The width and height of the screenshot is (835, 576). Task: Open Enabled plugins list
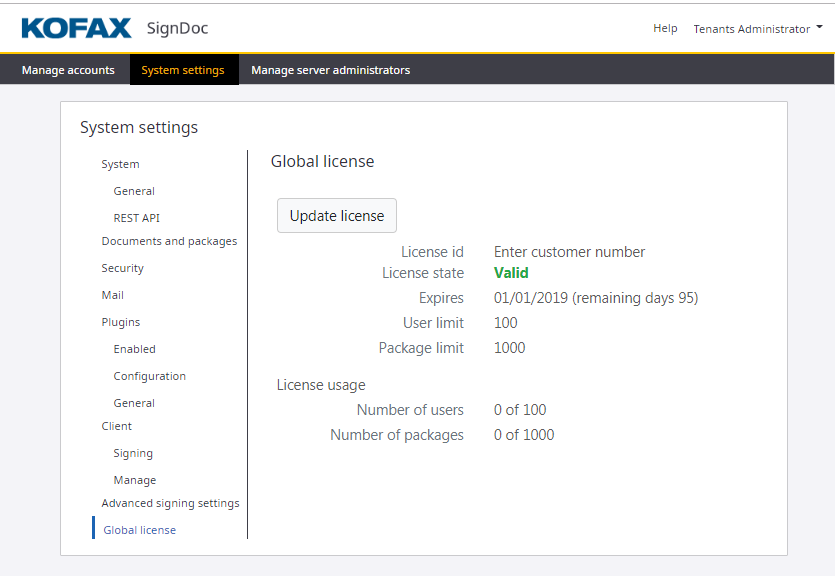[134, 349]
